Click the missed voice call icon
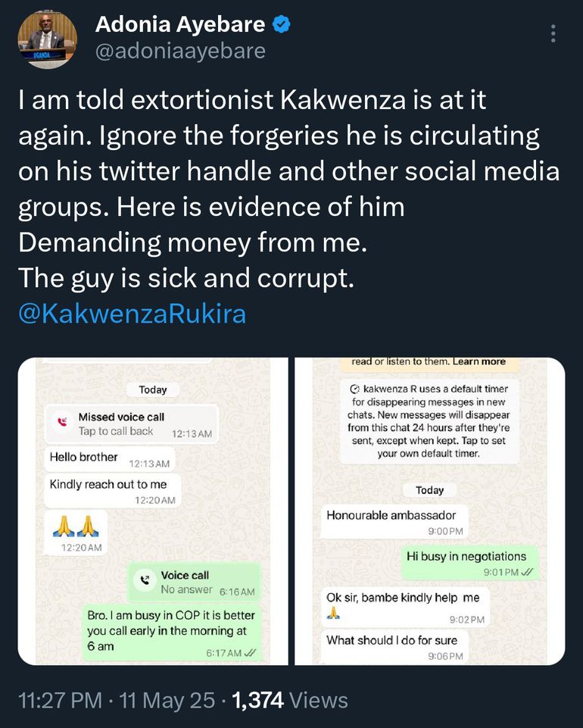 click(62, 424)
